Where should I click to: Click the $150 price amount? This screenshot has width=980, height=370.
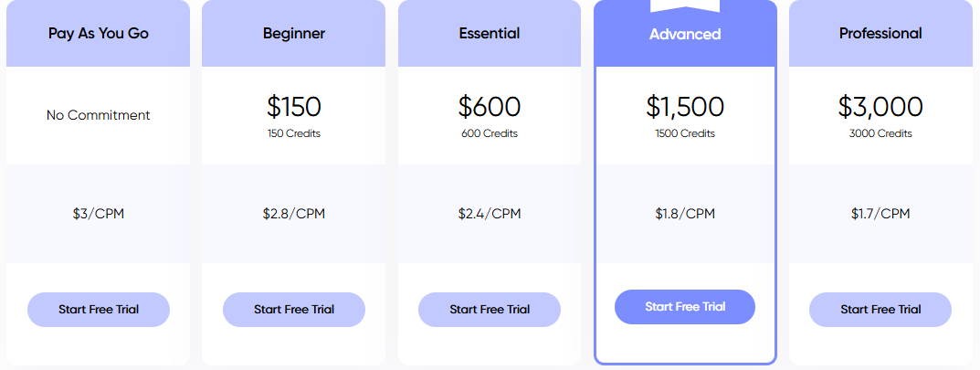tap(294, 107)
